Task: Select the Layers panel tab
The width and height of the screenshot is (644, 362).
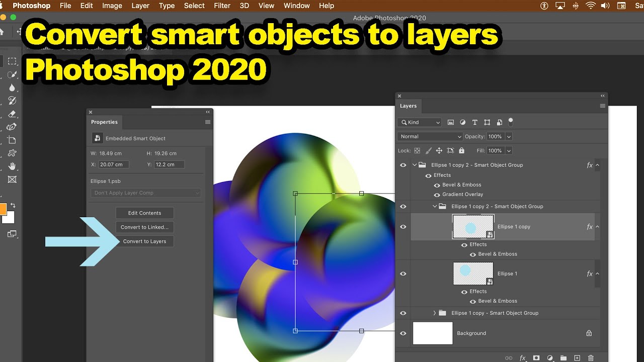Action: pos(409,106)
